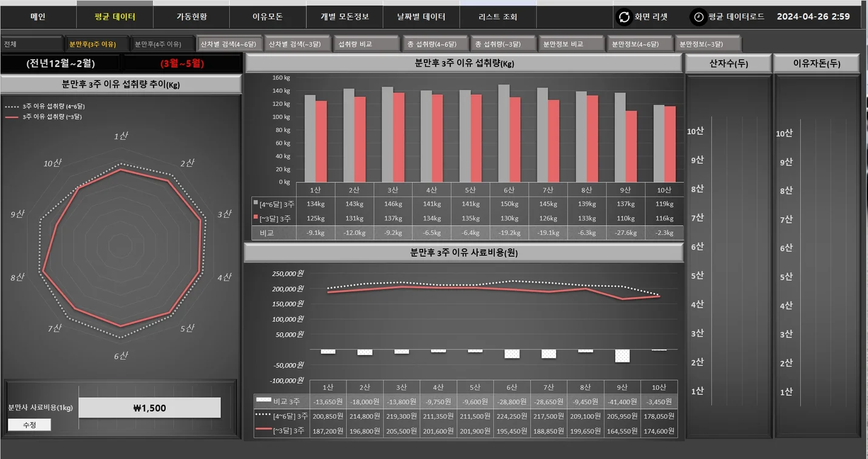This screenshot has width=868, height=459.
Task: Click the 산차별 검색(~3달) button
Action: click(x=297, y=44)
